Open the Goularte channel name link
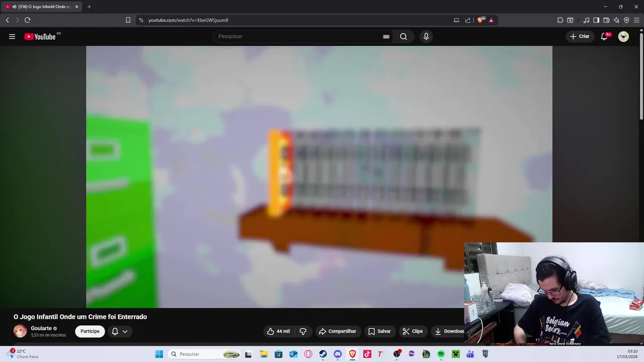This screenshot has height=362, width=644. tap(41, 328)
